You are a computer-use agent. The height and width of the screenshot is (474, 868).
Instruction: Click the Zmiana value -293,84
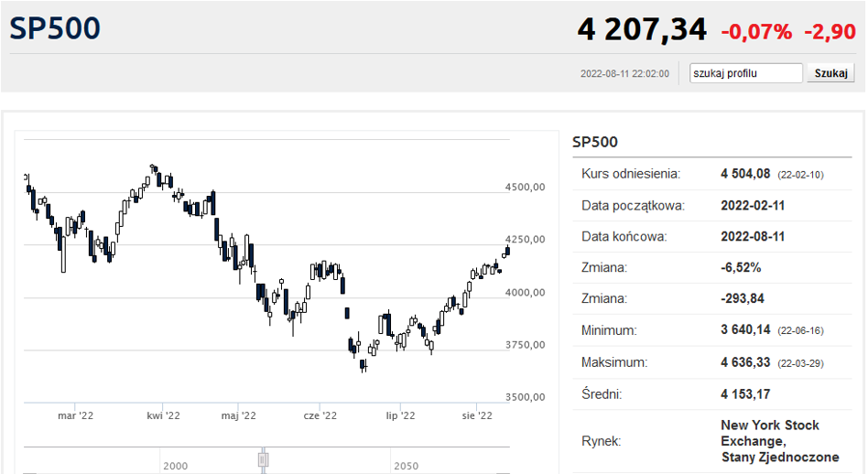(x=743, y=298)
